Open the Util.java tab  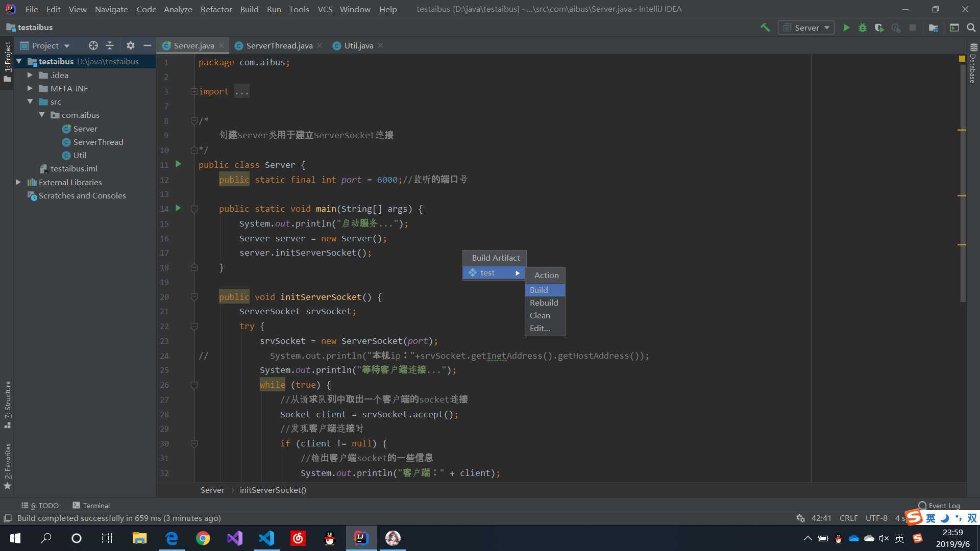tap(359, 45)
